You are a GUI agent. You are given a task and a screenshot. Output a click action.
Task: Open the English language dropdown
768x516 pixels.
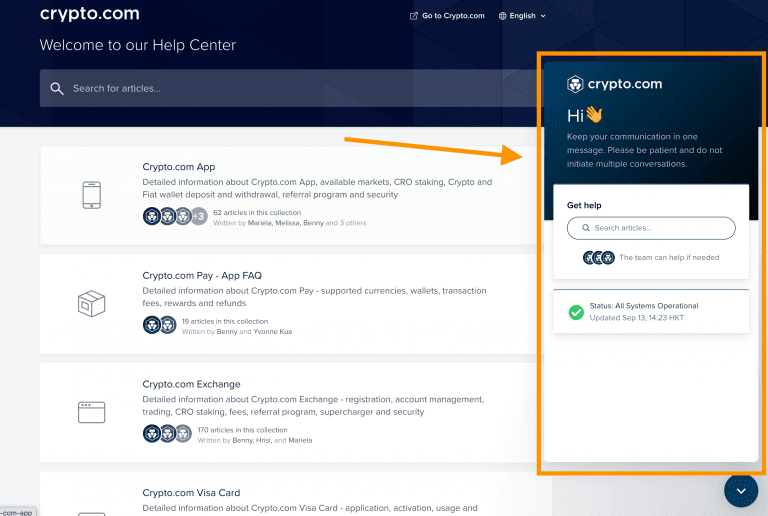pos(528,16)
